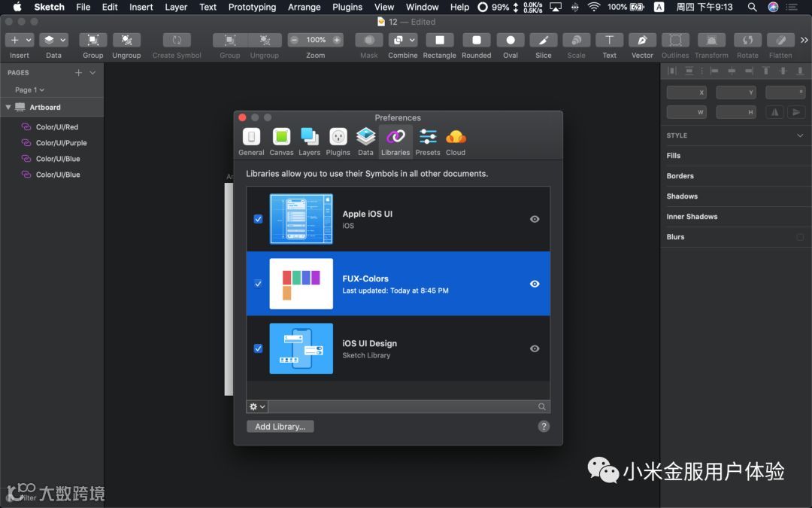
Task: Open the gear actions dropdown
Action: click(257, 406)
